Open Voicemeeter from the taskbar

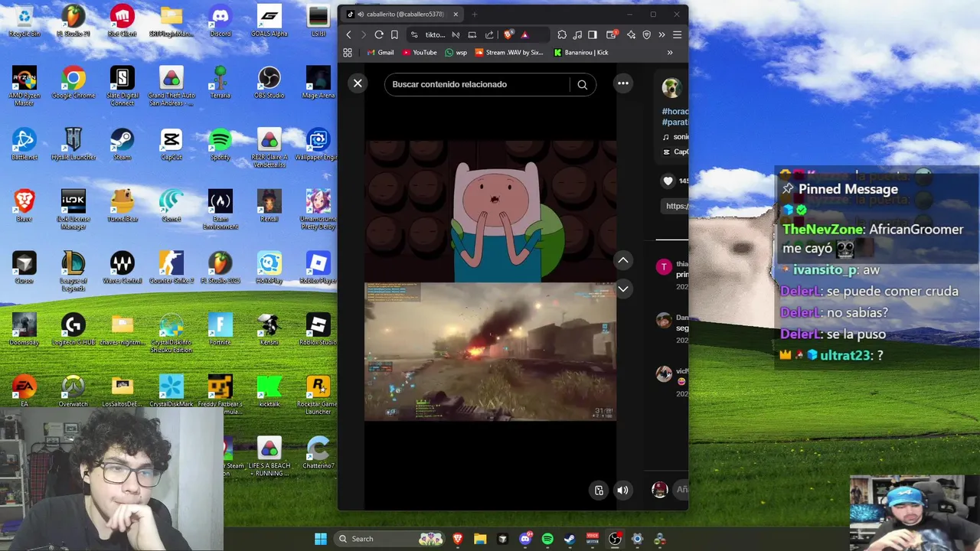pos(592,539)
